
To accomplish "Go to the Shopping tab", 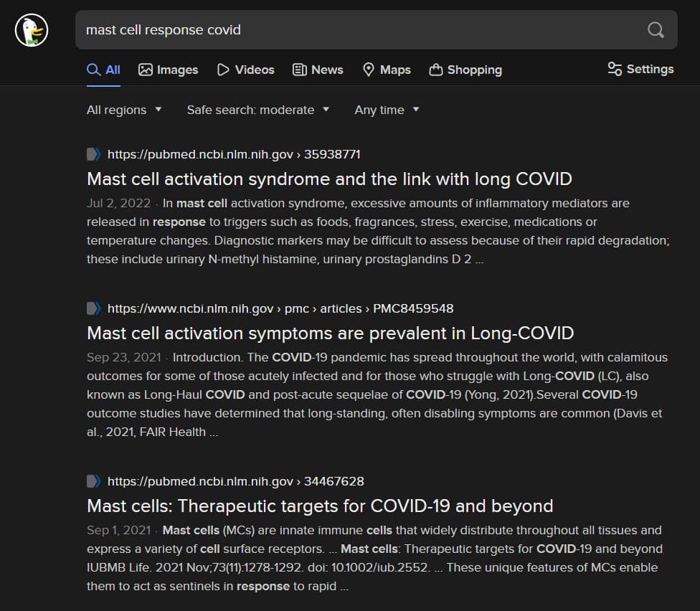I will [x=465, y=70].
